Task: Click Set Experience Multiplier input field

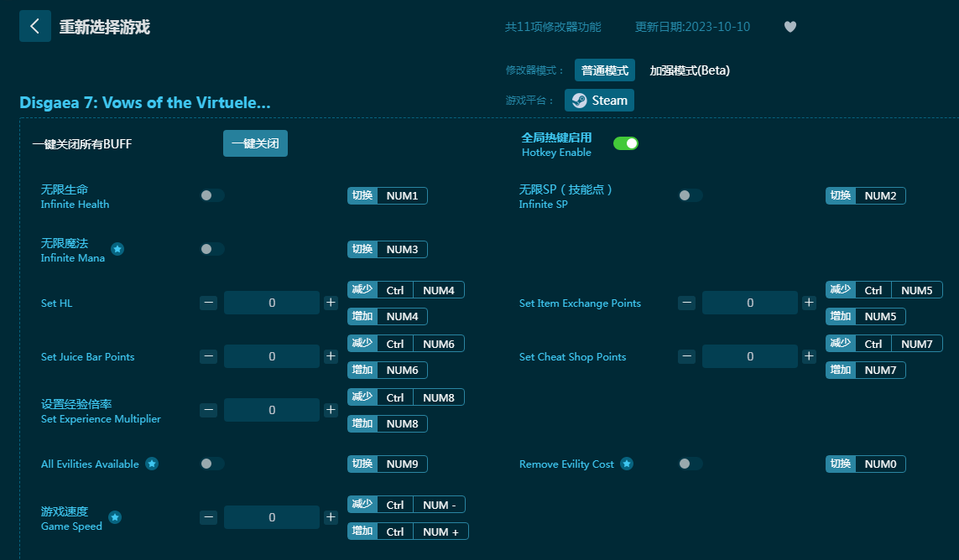Action: [272, 410]
